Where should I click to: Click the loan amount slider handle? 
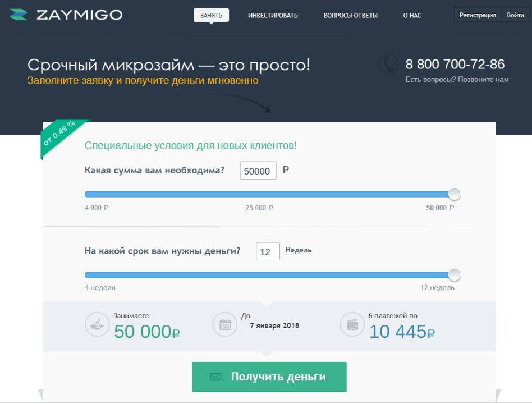click(455, 194)
